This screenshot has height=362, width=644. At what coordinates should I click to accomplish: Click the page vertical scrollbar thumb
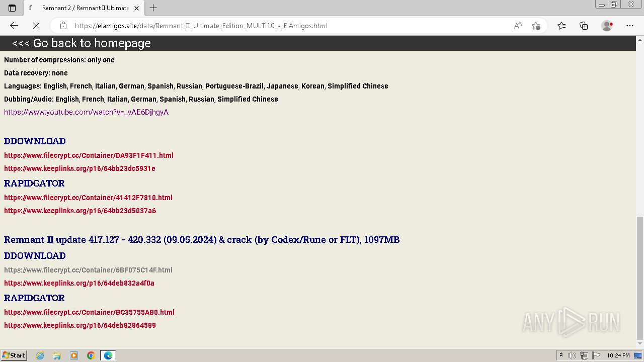click(x=639, y=278)
